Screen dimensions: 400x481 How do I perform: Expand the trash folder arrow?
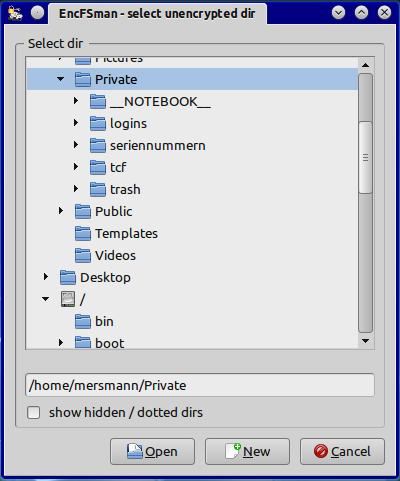coord(76,189)
